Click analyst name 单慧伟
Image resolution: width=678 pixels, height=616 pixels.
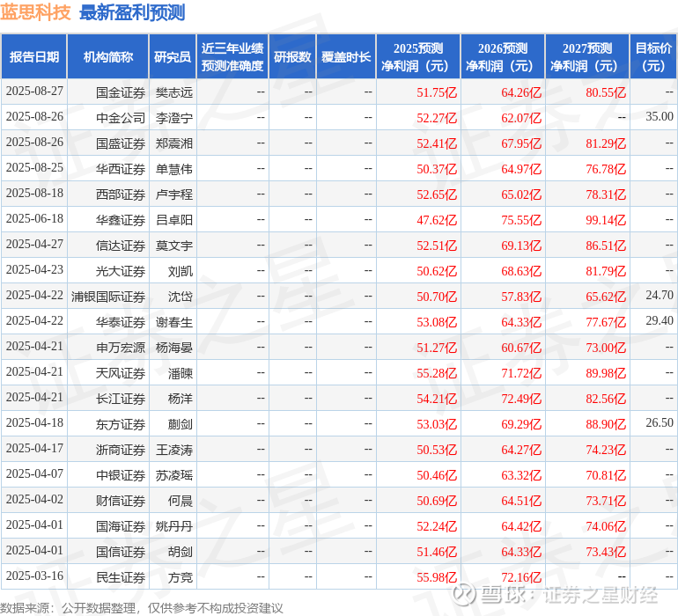pos(174,169)
